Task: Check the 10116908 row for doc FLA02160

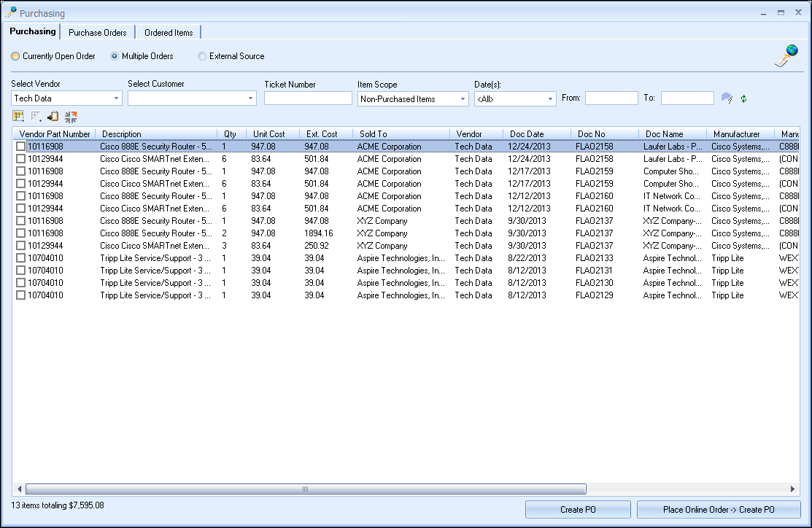Action: point(20,196)
